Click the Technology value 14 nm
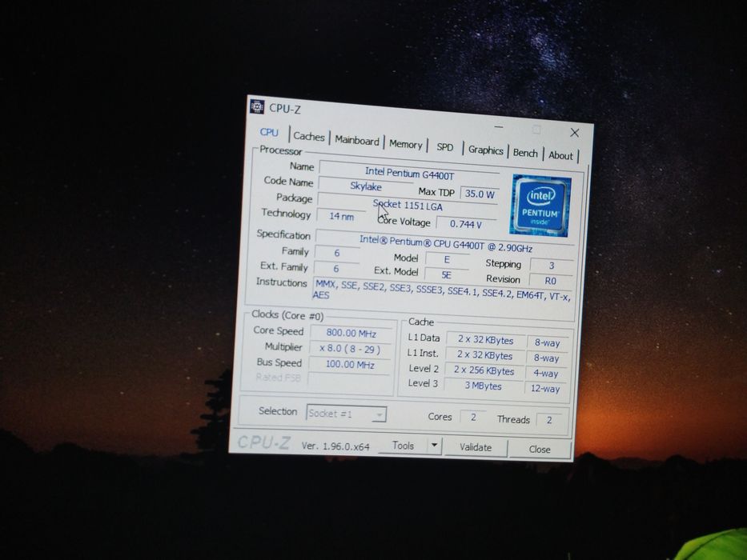Screen dimensions: 747x560 341,216
